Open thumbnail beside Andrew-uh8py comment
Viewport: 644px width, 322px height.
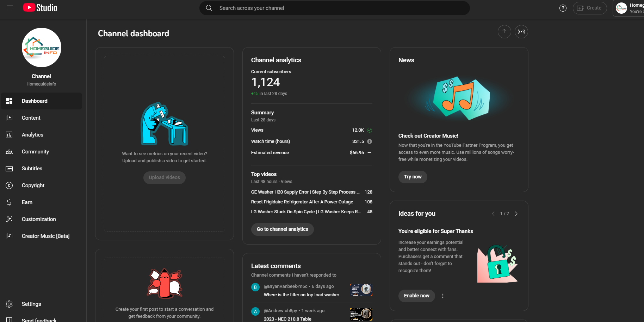click(361, 314)
